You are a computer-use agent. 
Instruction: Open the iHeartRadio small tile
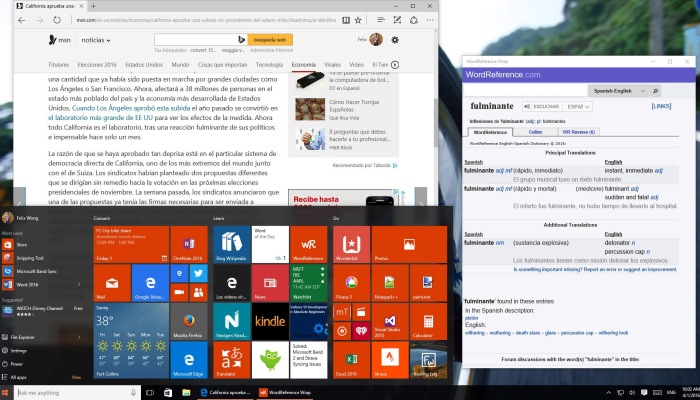361,331
